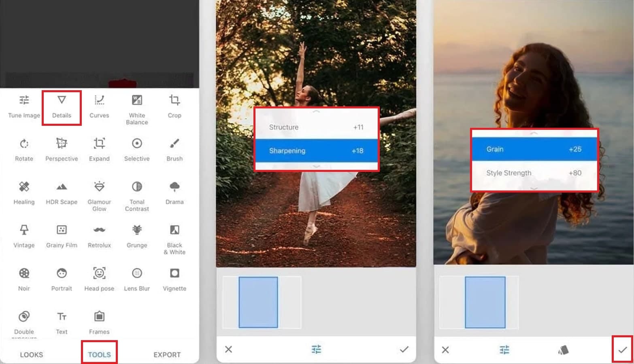Select the blue thumbnail below portrait photo
This screenshot has height=364, width=634.
coord(485,302)
